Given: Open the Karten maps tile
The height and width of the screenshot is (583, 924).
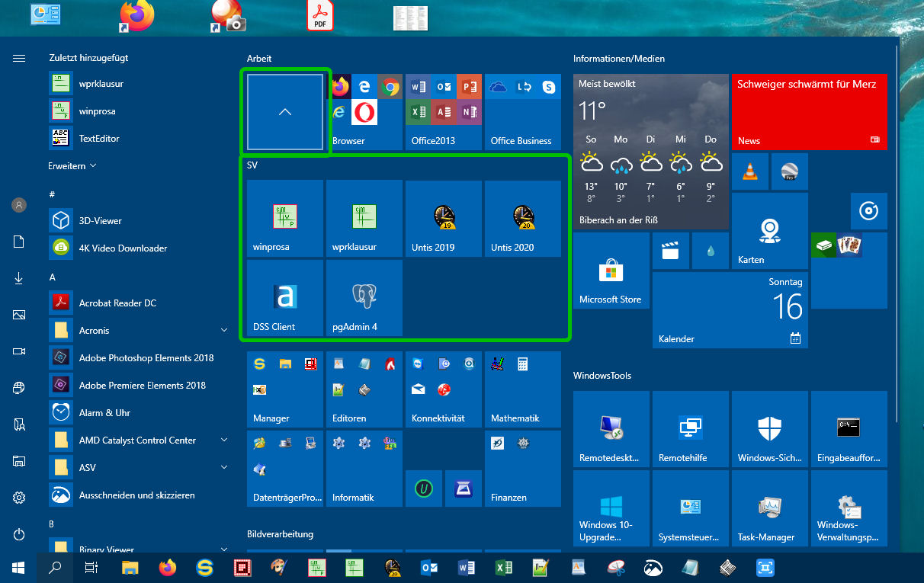Looking at the screenshot, I should pyautogui.click(x=769, y=232).
